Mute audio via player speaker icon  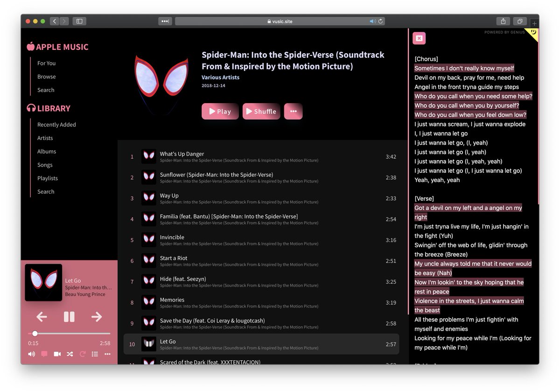click(31, 354)
